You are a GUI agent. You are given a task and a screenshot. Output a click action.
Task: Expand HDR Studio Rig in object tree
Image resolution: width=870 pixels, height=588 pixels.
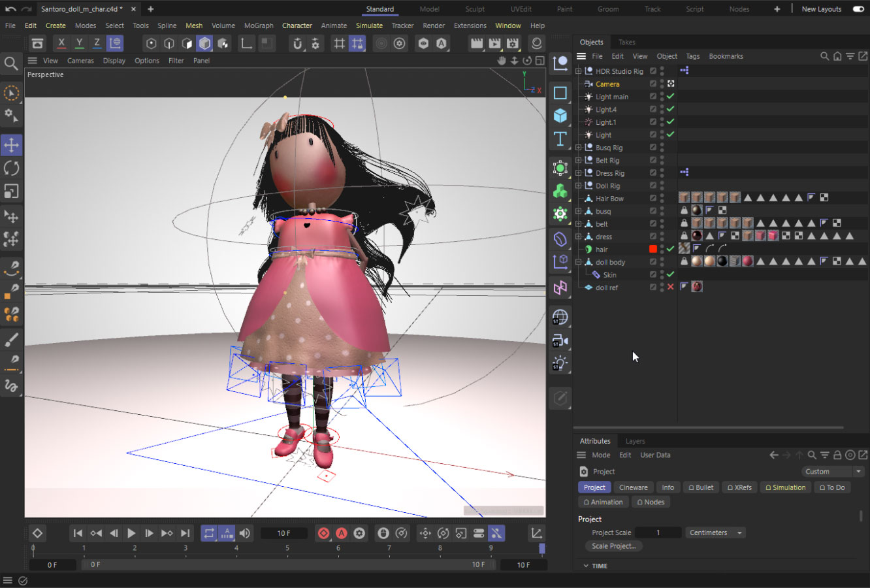578,71
